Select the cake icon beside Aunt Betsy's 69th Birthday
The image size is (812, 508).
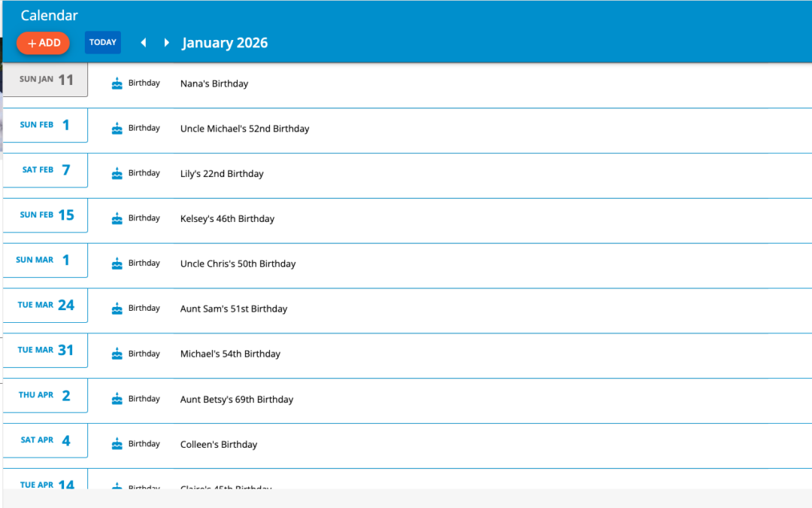coord(117,398)
